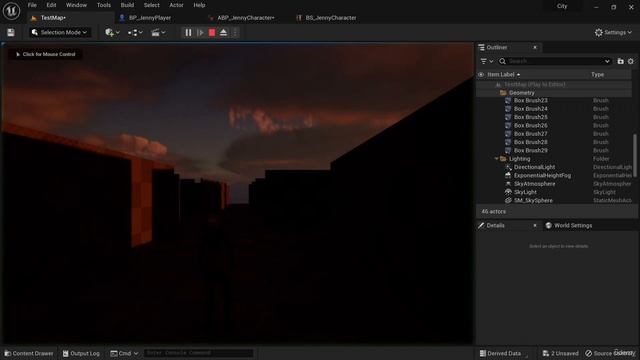Open the add content (green plus) dropdown

tap(112, 32)
